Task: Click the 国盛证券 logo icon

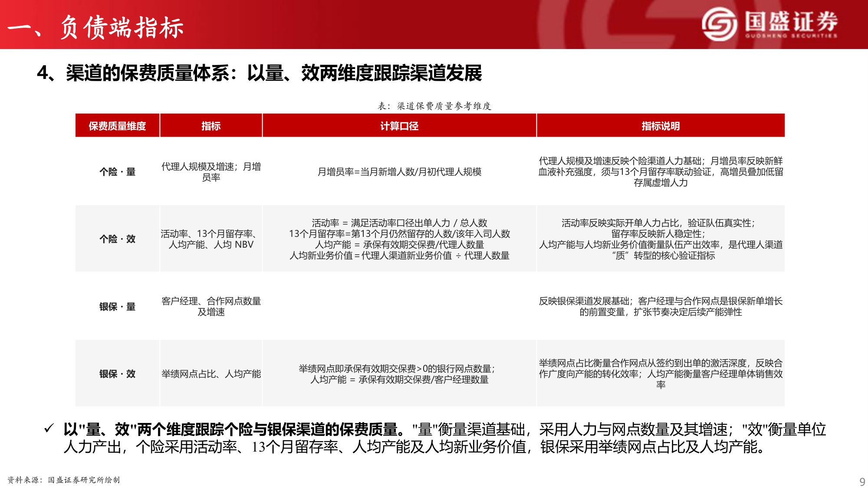Action: point(720,24)
